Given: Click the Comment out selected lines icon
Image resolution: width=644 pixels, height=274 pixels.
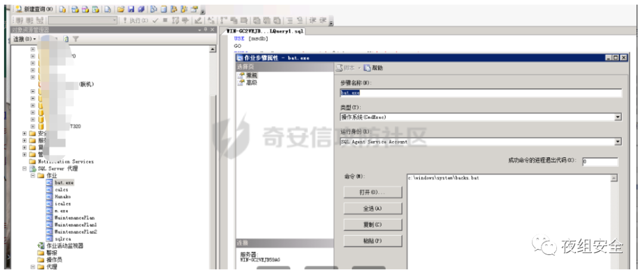Looking at the screenshot, I should pos(290,20).
